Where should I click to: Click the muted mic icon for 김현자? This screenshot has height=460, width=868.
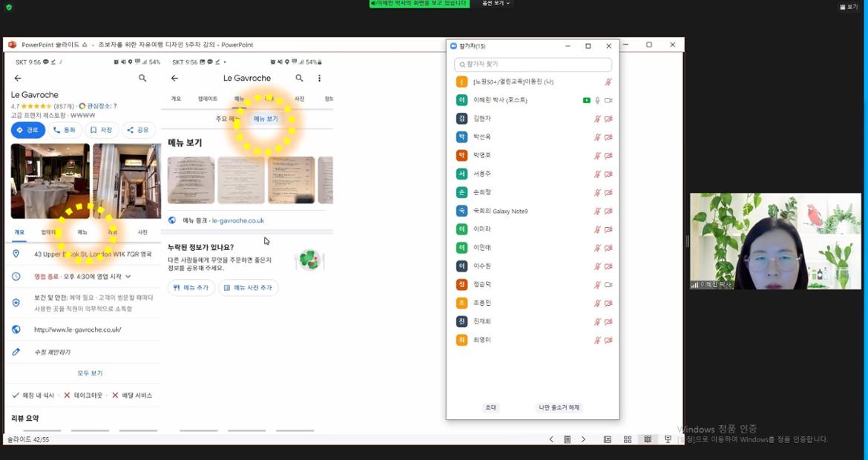[597, 119]
